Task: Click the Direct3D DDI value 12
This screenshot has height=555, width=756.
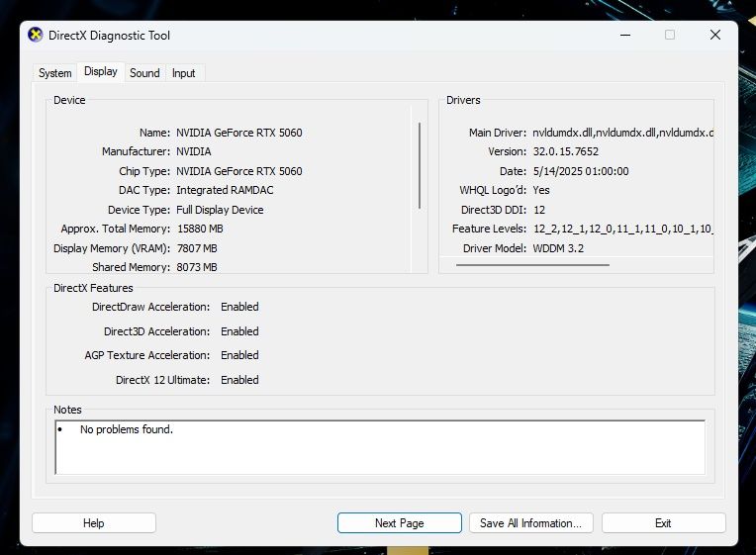Action: (x=539, y=210)
